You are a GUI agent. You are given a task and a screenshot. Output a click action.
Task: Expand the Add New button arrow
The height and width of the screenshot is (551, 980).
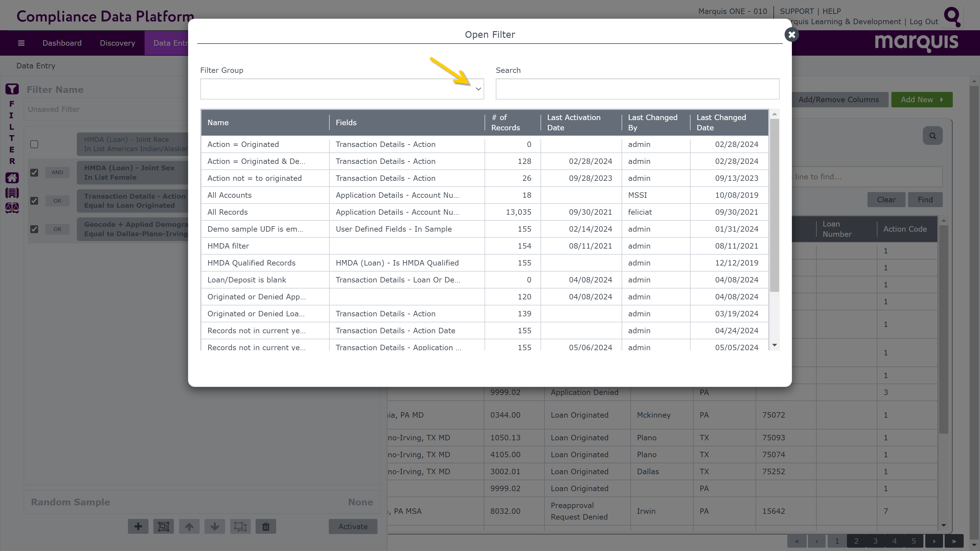[x=942, y=99]
